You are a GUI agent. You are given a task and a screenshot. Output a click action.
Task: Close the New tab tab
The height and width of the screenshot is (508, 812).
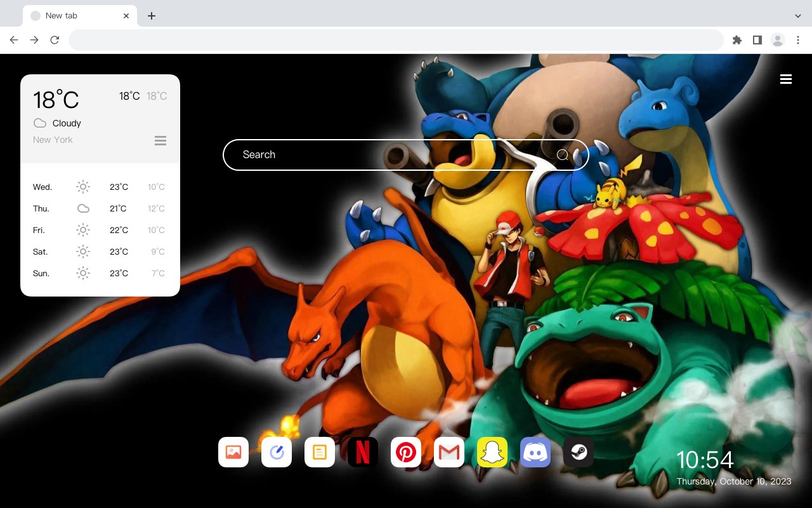tap(126, 16)
